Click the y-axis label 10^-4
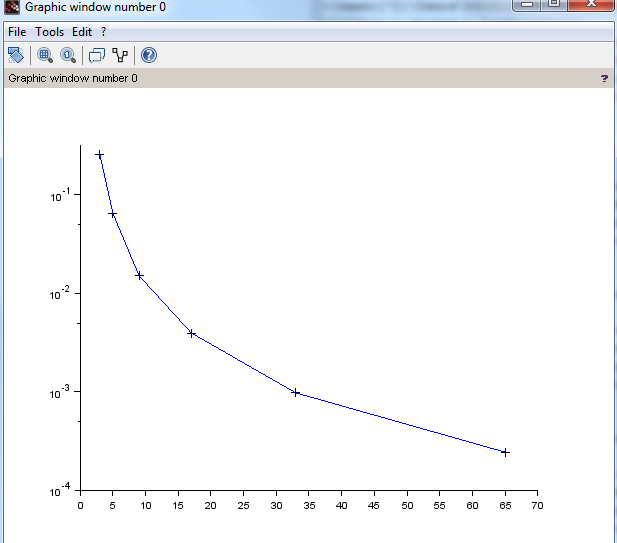The width and height of the screenshot is (617, 543). [x=60, y=490]
